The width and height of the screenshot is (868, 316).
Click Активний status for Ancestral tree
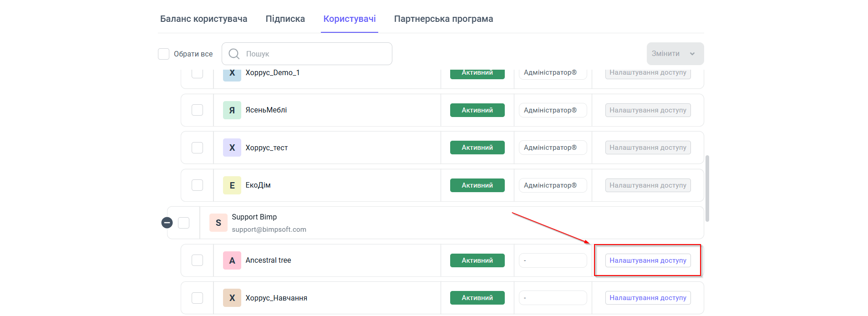coord(477,260)
